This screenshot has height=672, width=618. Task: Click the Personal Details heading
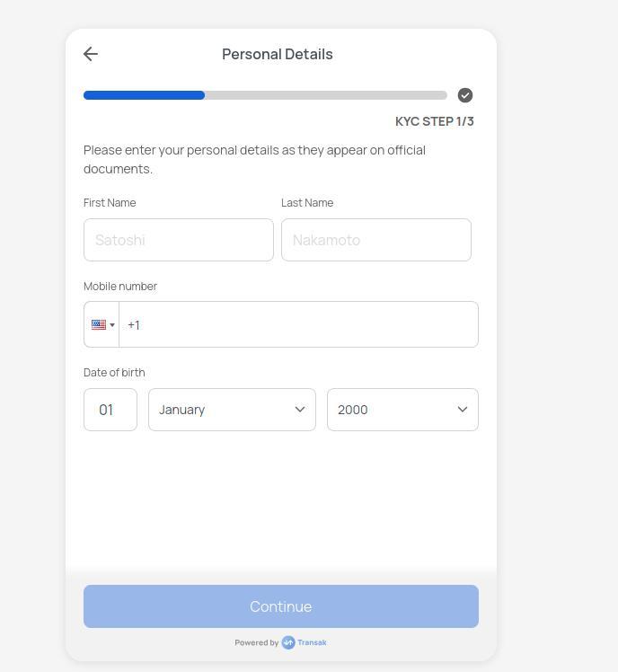coord(278,55)
